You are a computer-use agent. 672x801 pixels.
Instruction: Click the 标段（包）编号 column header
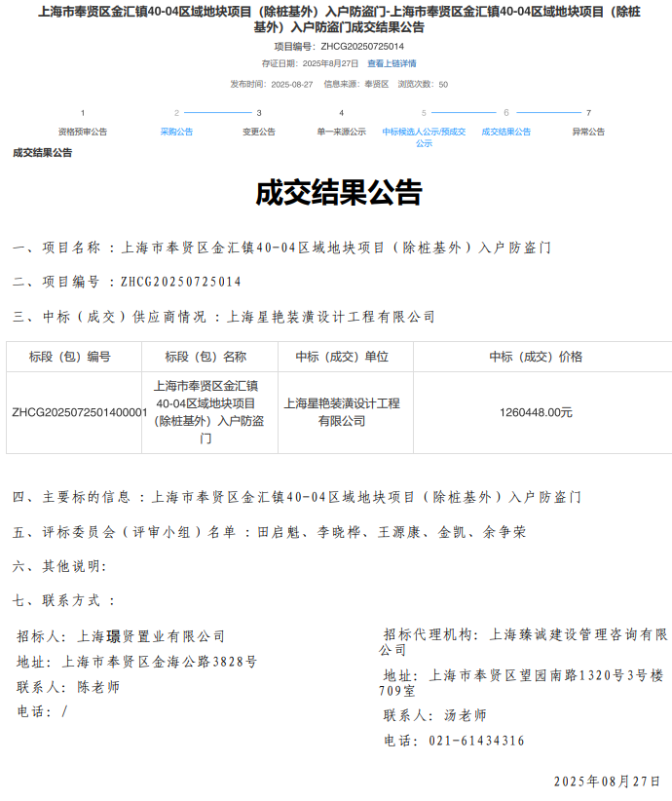tap(74, 357)
